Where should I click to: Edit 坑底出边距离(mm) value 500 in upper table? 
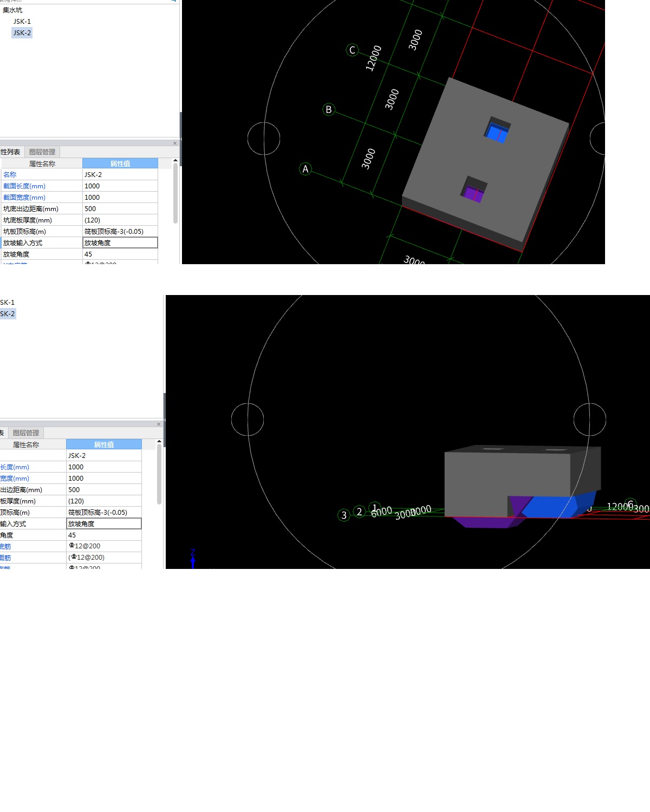point(120,209)
